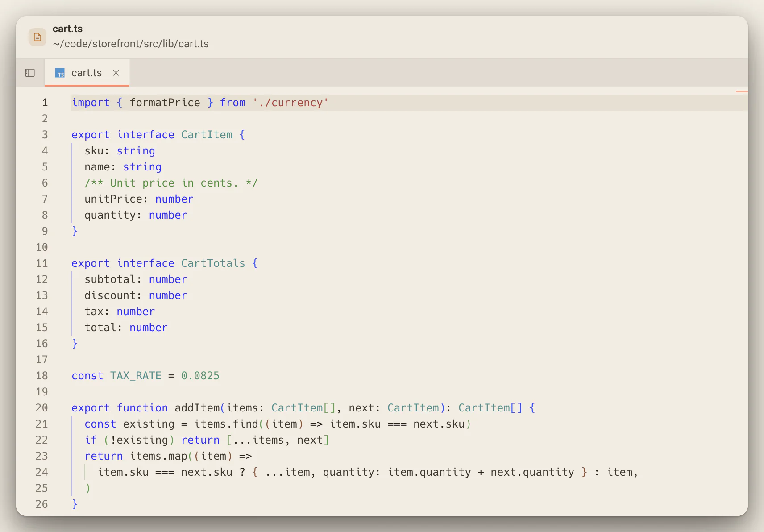The height and width of the screenshot is (532, 764).
Task: Click the CartItem interface name on line 3
Action: pos(207,135)
